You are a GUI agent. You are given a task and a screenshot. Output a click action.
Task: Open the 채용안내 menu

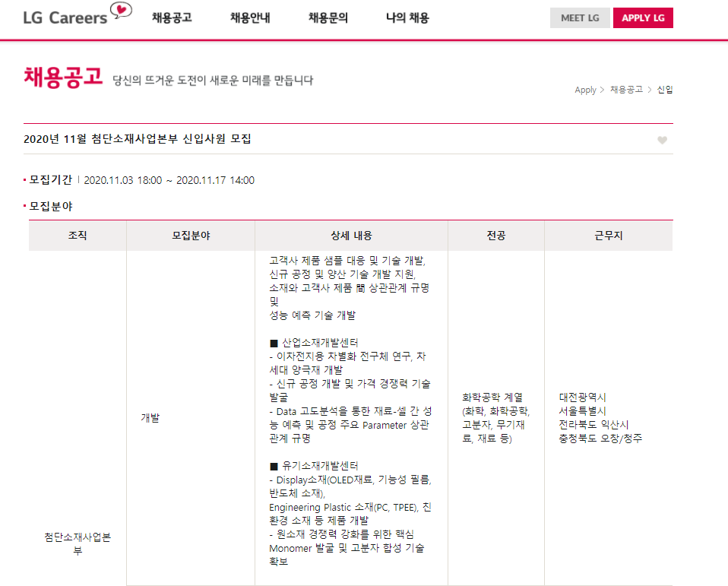[x=250, y=17]
